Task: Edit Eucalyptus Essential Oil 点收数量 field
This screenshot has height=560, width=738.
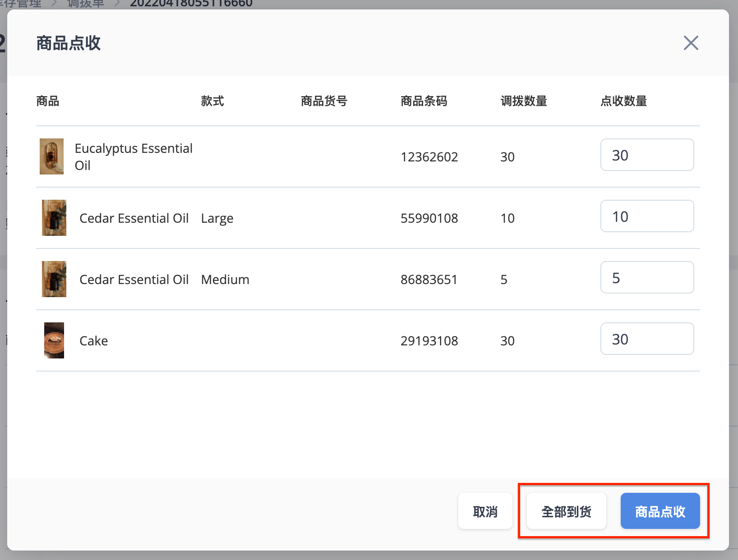Action: tap(647, 155)
